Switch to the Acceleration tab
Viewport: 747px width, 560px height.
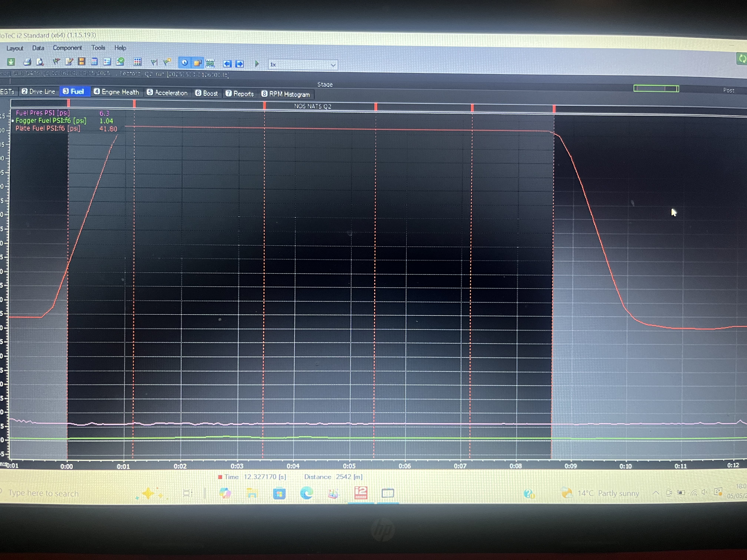pos(167,93)
